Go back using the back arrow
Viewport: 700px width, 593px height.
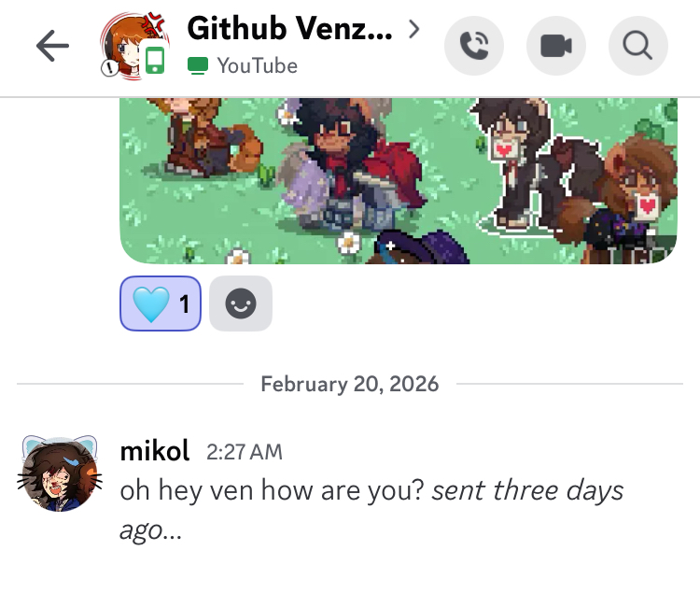pos(52,47)
